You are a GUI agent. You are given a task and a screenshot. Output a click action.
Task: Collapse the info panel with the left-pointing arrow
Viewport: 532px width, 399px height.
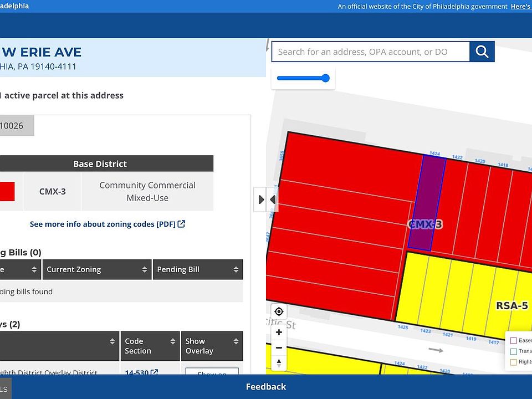pos(272,199)
